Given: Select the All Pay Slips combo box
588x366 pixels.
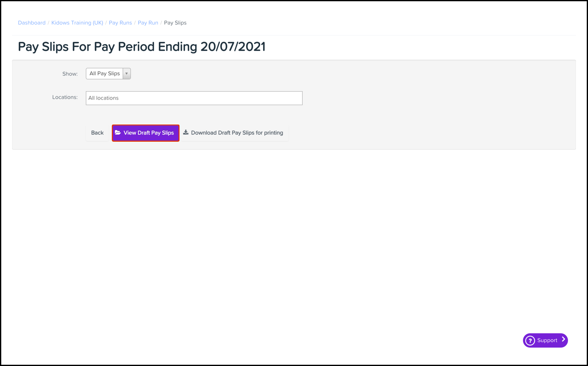Looking at the screenshot, I should pyautogui.click(x=108, y=74).
